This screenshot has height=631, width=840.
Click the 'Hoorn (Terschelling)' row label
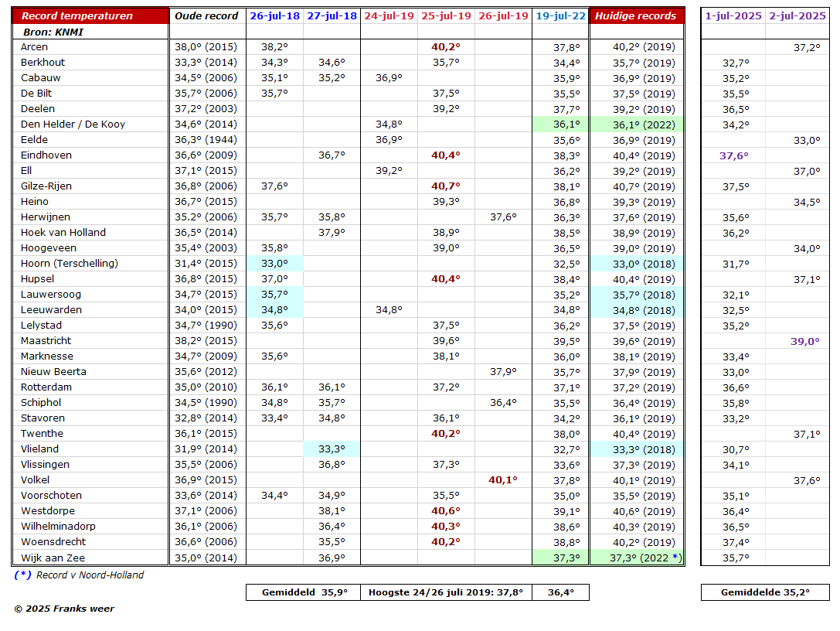70,264
